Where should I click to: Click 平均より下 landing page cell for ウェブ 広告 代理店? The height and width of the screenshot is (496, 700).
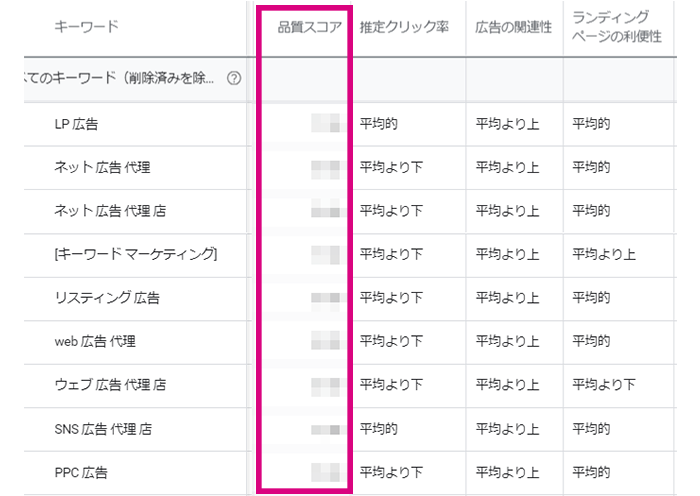pos(604,385)
